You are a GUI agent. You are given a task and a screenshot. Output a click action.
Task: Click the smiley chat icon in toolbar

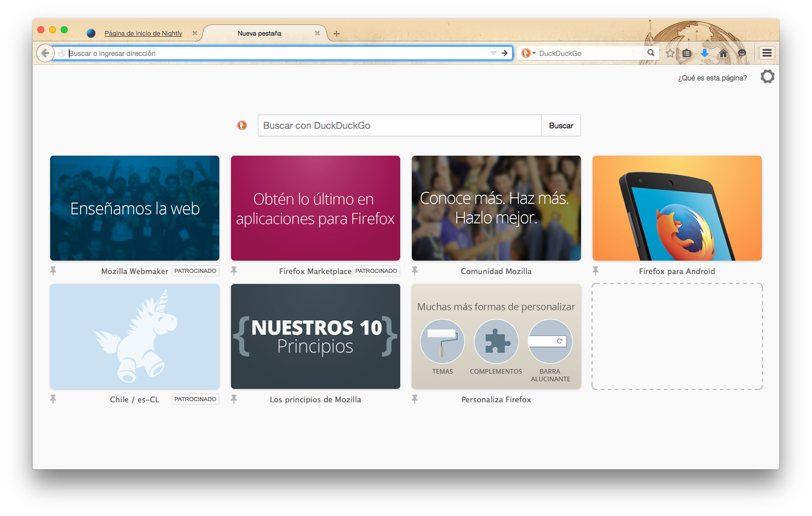(x=742, y=53)
